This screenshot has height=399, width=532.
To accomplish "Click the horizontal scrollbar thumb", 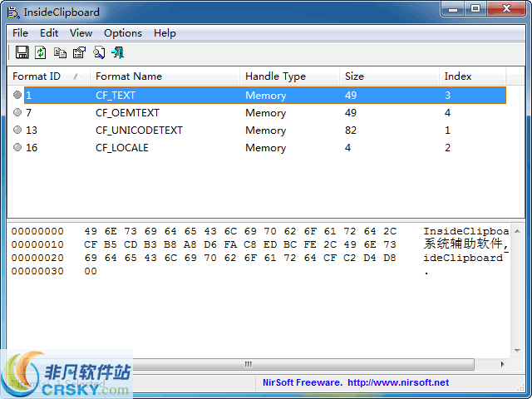I will (x=248, y=364).
